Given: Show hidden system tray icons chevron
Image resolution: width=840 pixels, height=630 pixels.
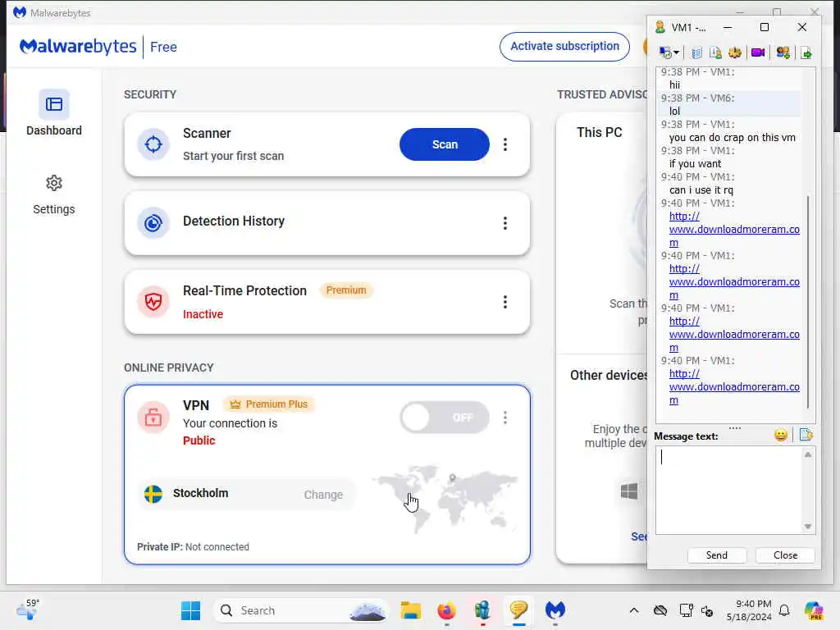Looking at the screenshot, I should coord(634,610).
